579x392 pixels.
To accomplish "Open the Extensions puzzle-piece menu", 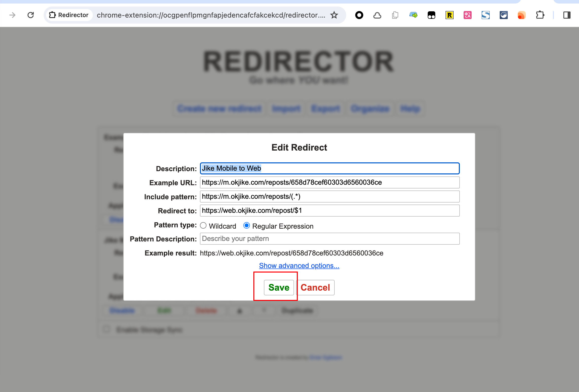I will point(540,15).
